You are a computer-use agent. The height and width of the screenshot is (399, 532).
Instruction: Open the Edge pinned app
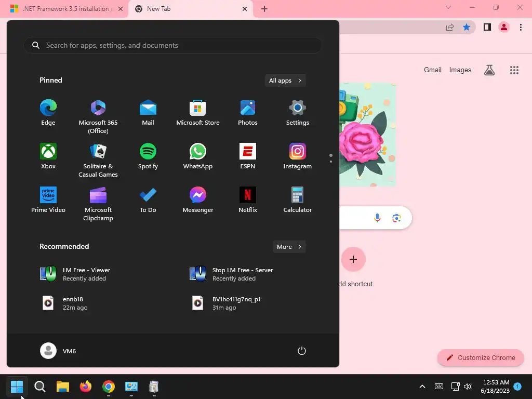click(x=48, y=113)
